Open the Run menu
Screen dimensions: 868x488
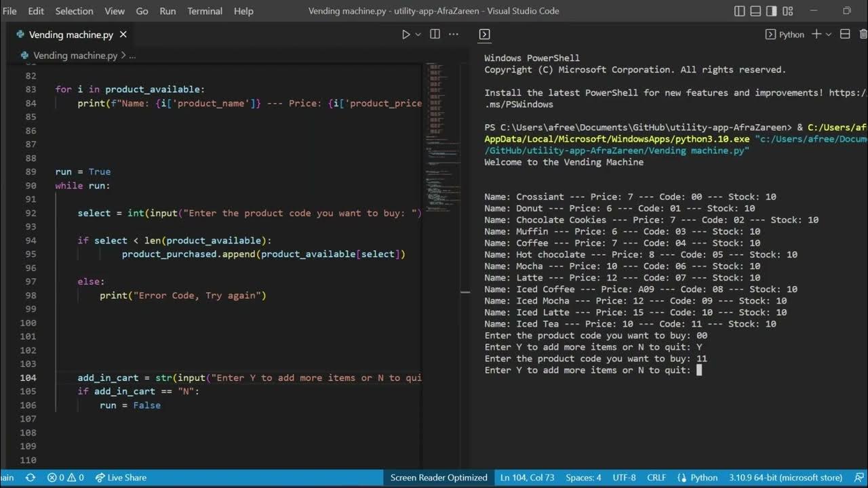tap(167, 11)
